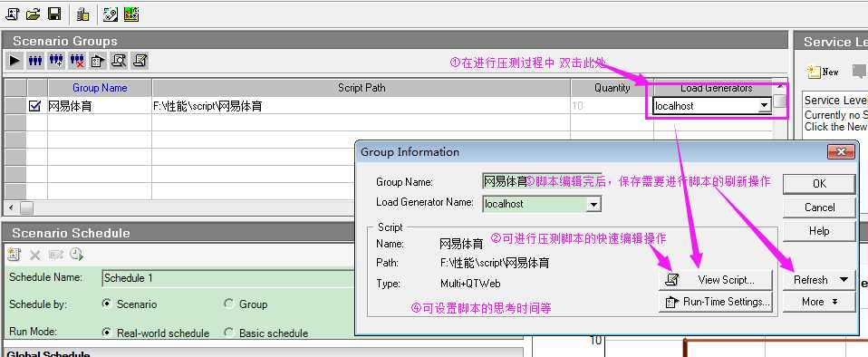Viewport: 868px width, 357px height.
Task: Close the Group Information dialog
Action: [x=841, y=151]
